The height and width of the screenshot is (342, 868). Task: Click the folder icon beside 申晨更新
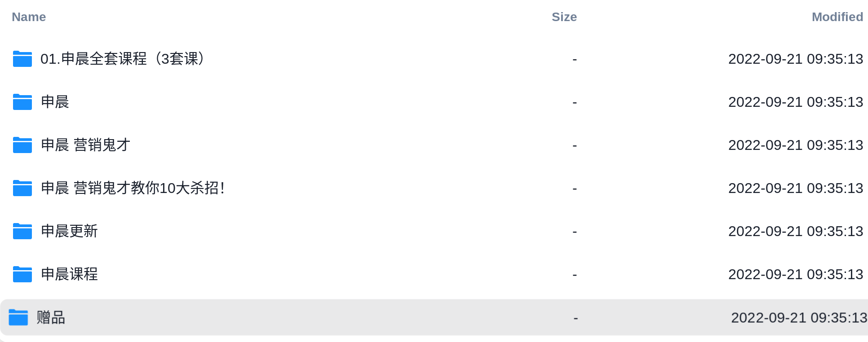22,231
